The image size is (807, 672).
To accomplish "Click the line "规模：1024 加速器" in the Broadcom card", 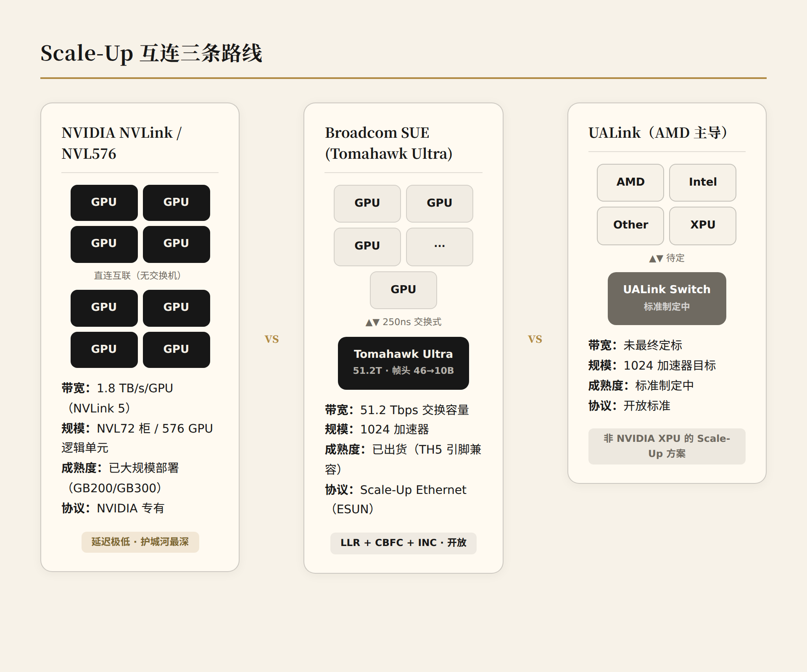I will pos(377,429).
